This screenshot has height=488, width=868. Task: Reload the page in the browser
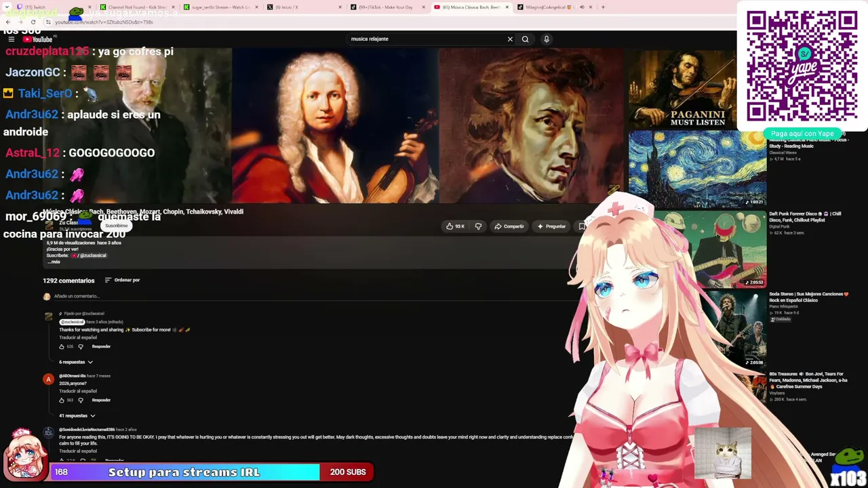pos(33,22)
